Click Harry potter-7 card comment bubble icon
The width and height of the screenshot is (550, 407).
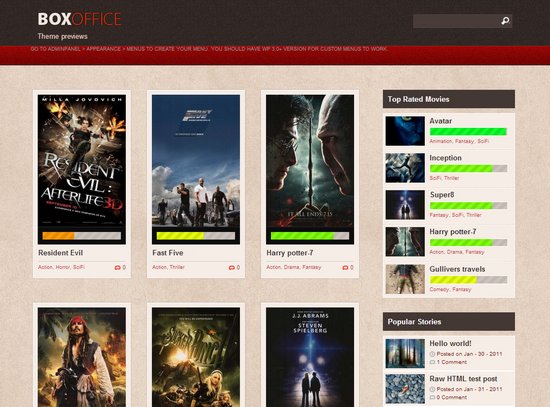pos(345,268)
